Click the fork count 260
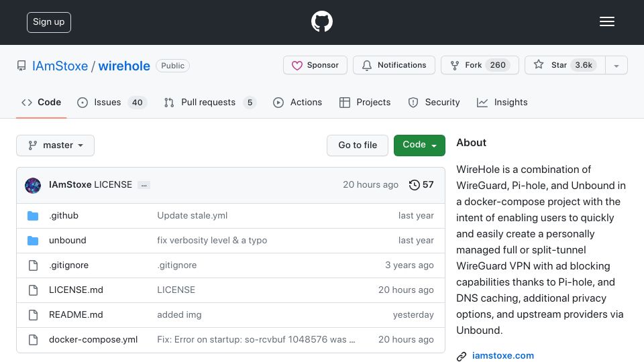This screenshot has height=362, width=644. click(x=498, y=65)
